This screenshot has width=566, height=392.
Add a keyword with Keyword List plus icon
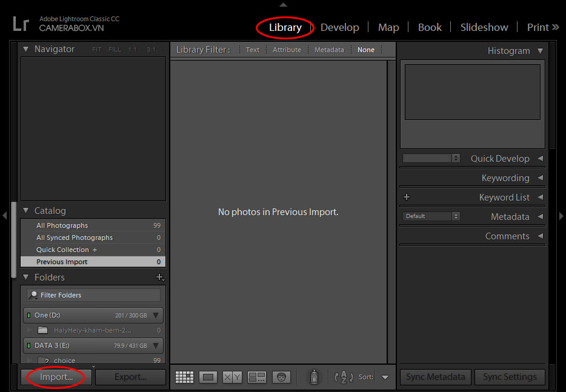pyautogui.click(x=407, y=197)
